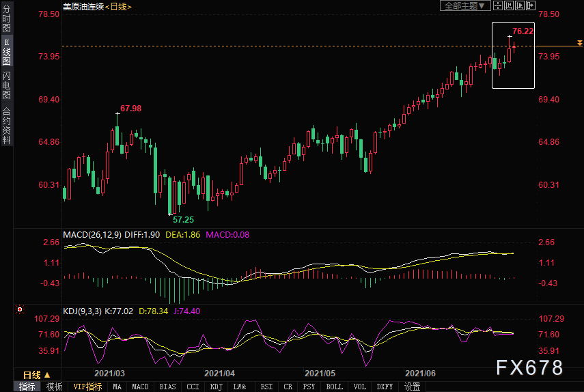Screen dimensions: 584x392
Task: Switch to 分时图 intraday view
Action: pyautogui.click(x=6, y=18)
